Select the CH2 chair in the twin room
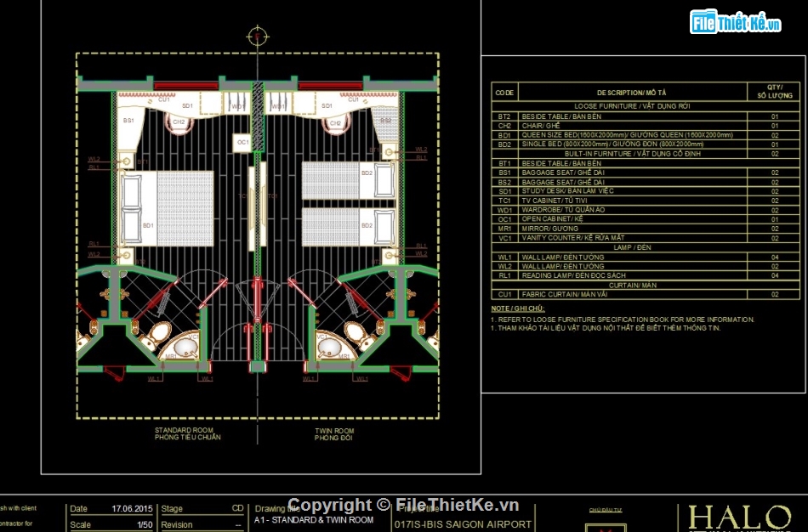 click(334, 123)
